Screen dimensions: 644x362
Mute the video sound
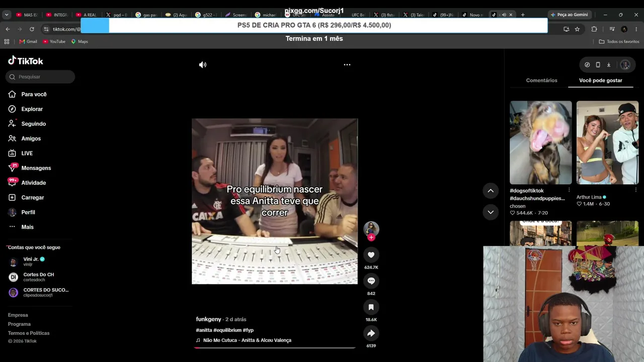[203, 65]
